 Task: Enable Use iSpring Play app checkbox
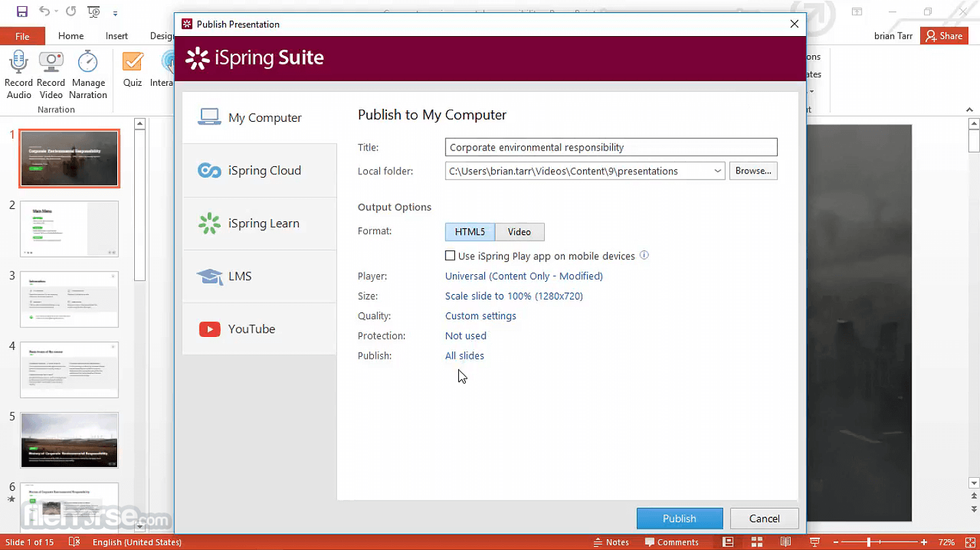(x=450, y=256)
